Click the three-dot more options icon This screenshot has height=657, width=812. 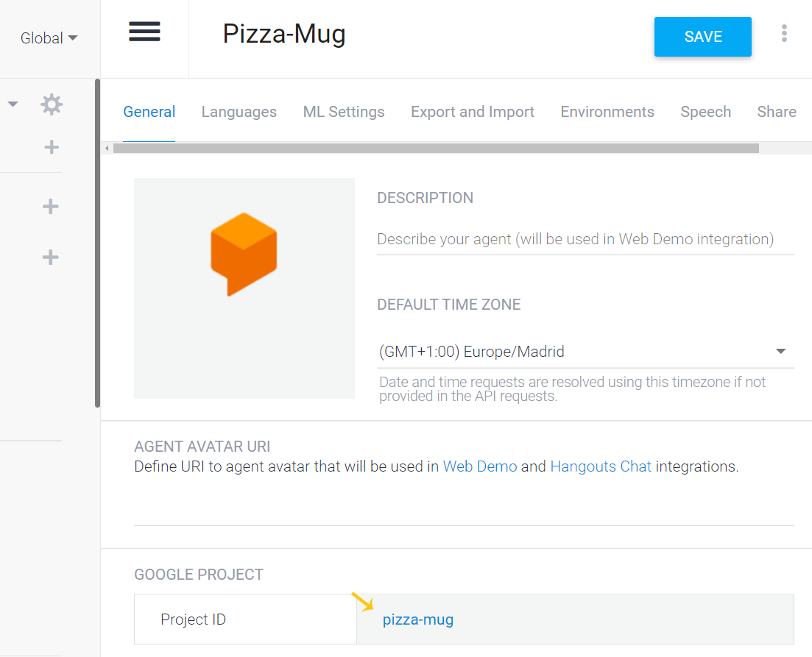(x=784, y=33)
